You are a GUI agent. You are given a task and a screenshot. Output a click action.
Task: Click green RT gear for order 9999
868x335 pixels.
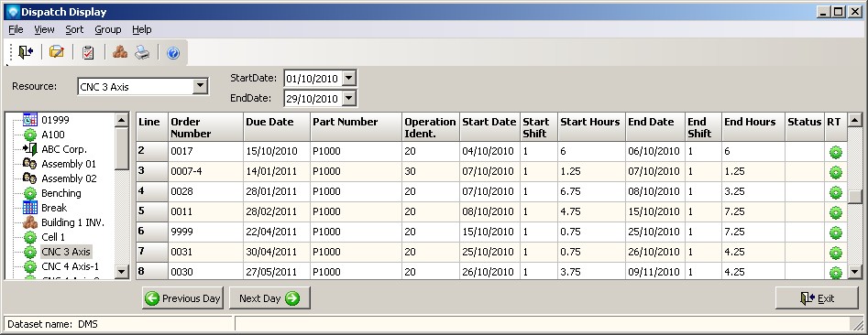coord(835,232)
